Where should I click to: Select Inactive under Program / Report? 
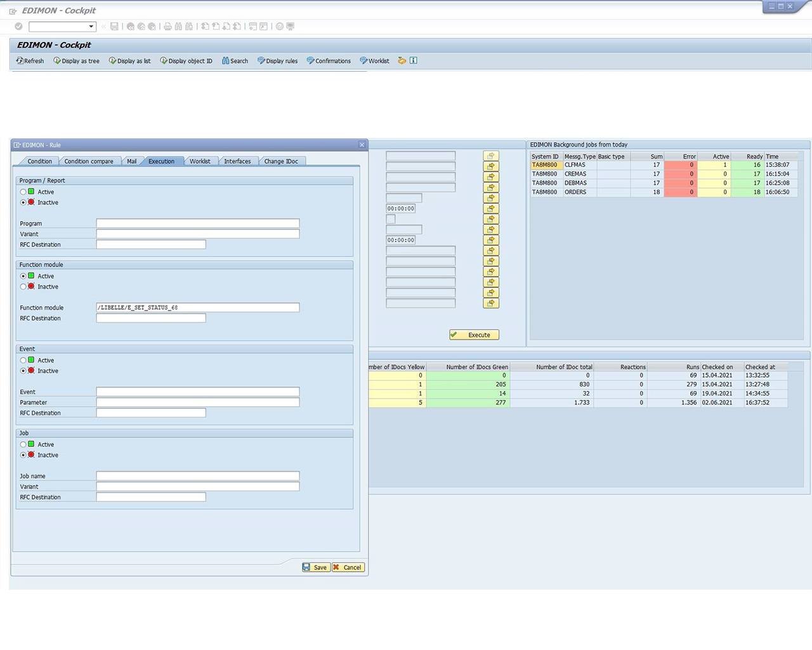click(x=23, y=202)
